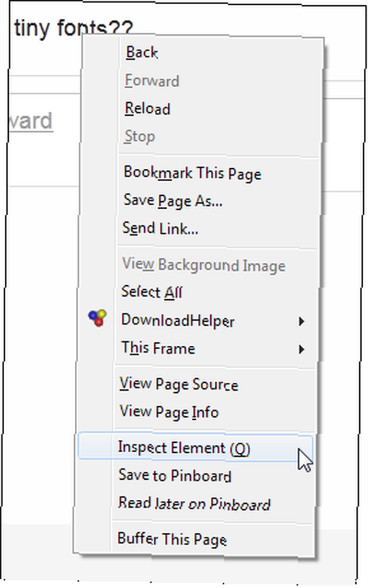Click View Background Image entry
Viewport: 368px width, 588px height.
(204, 265)
